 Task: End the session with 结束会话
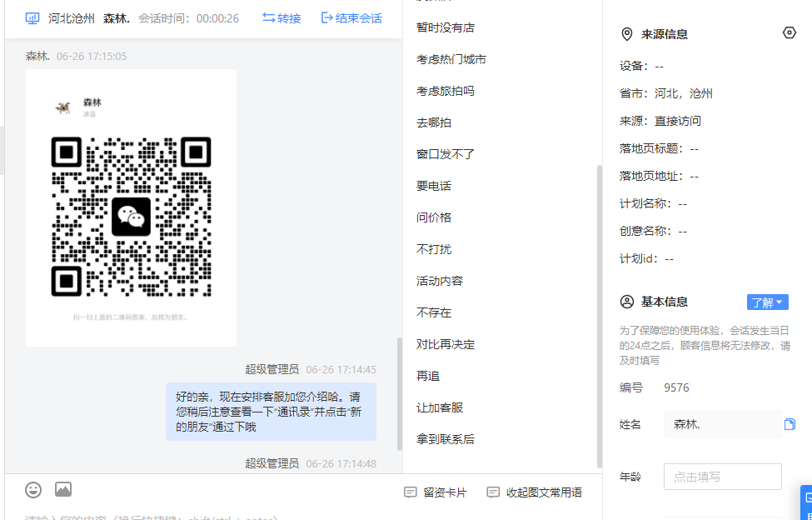[351, 18]
